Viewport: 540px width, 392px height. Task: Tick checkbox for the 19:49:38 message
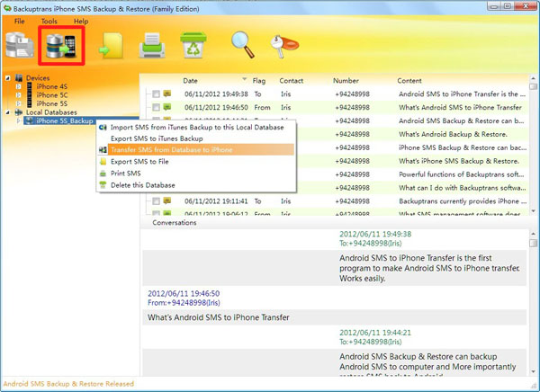[x=156, y=94]
